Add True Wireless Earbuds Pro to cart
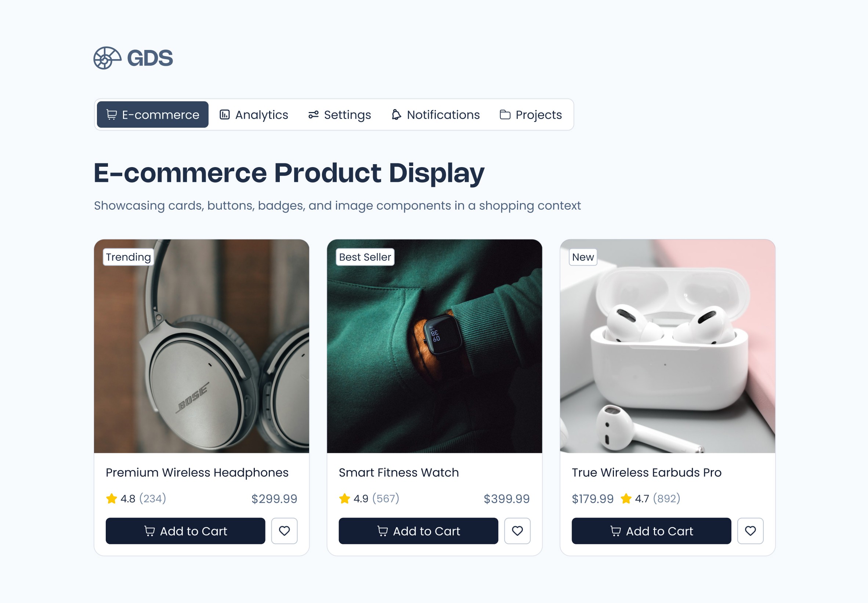This screenshot has width=868, height=603. coord(652,531)
